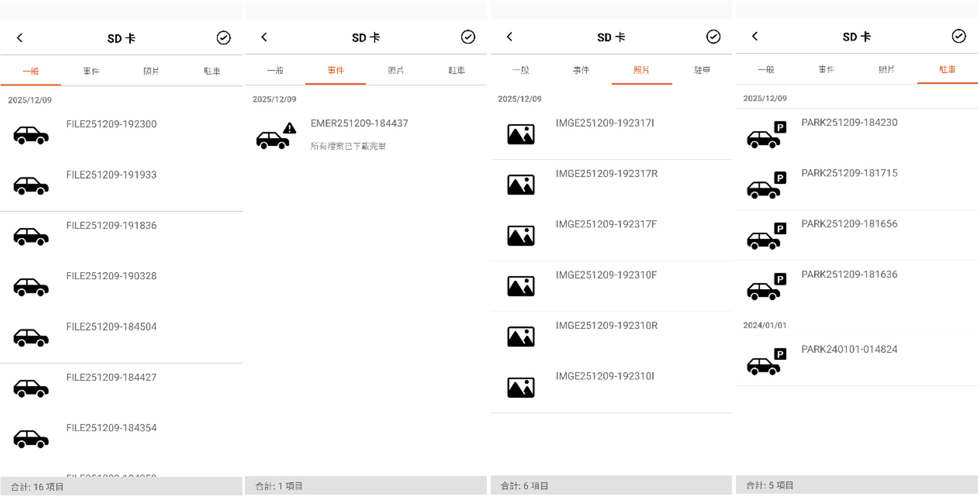The width and height of the screenshot is (980, 498).
Task: Go back from the 照片 photo list screen
Action: point(510,37)
